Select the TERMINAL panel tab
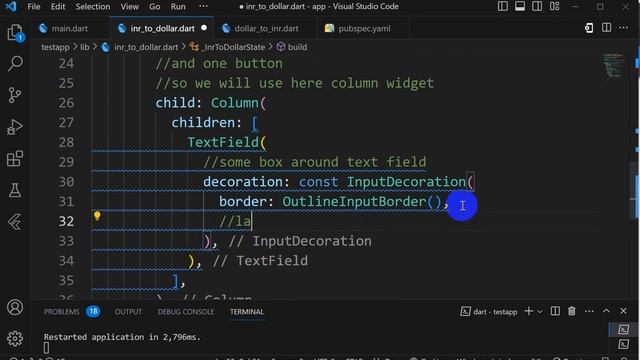The image size is (640, 360). pos(247,311)
